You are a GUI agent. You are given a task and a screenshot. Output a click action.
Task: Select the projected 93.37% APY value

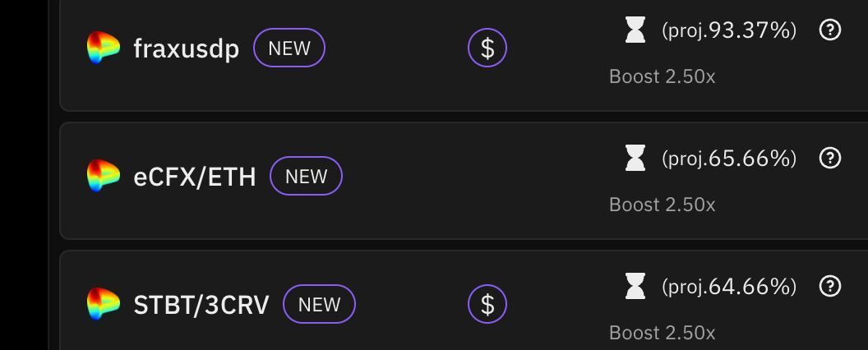tap(729, 30)
